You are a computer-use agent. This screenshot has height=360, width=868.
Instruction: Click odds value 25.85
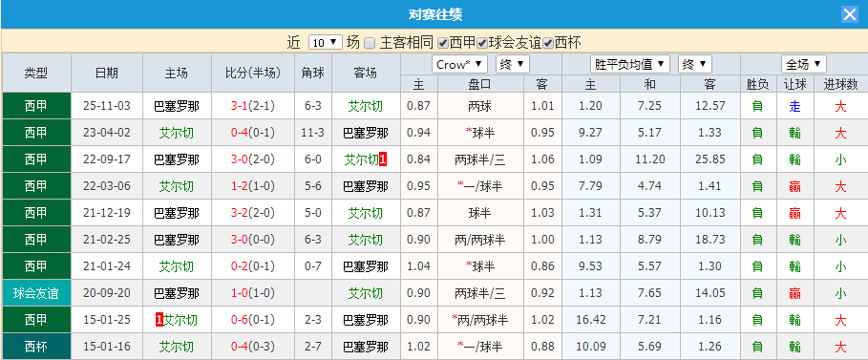click(x=710, y=159)
